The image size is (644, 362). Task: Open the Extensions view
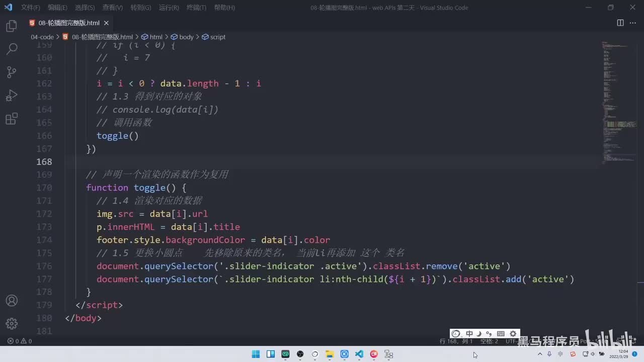click(x=12, y=119)
